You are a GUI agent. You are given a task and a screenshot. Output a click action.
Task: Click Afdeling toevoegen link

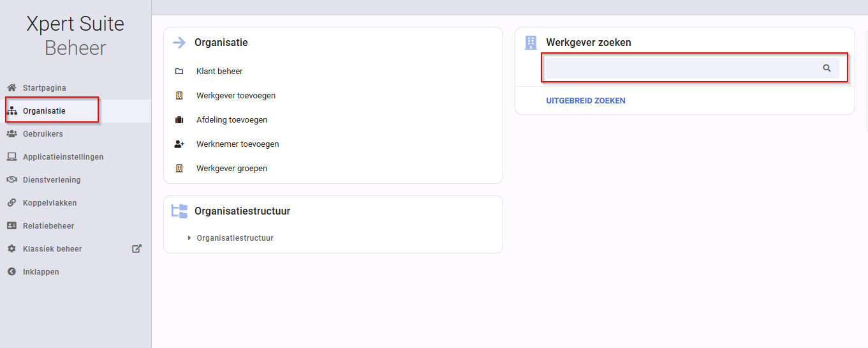[x=232, y=120]
